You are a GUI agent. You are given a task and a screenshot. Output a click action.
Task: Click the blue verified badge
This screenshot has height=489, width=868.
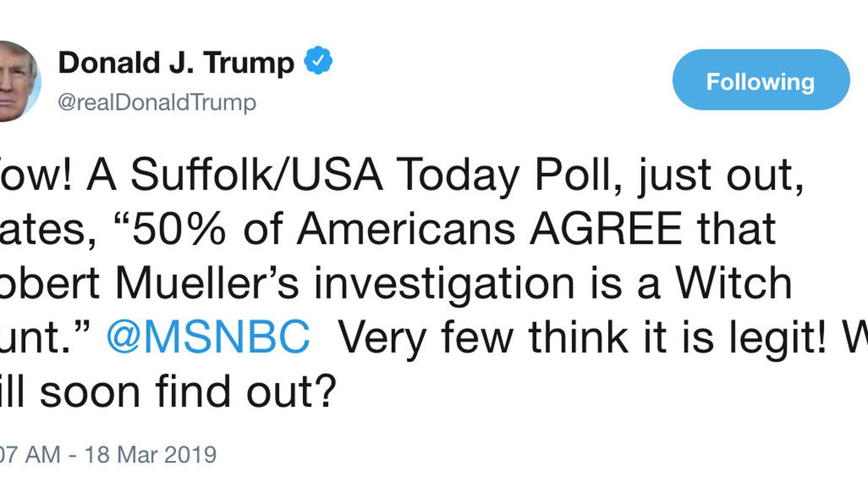(318, 63)
